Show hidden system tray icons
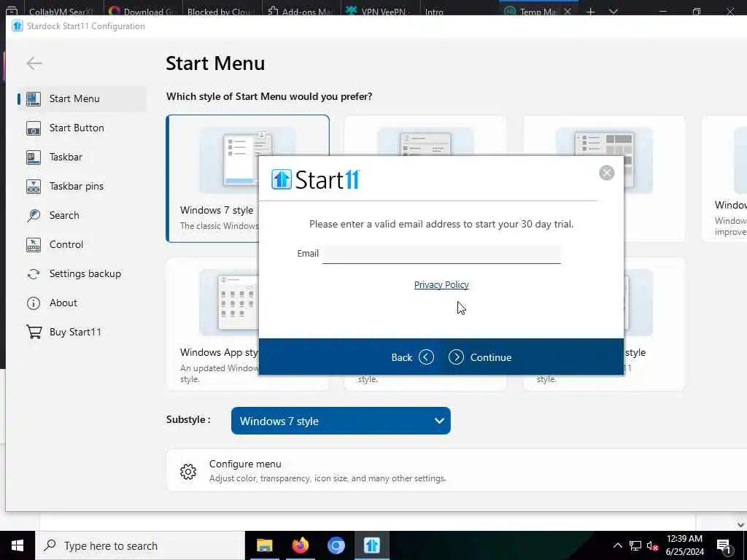Viewport: 747px width, 560px height. coord(617,545)
